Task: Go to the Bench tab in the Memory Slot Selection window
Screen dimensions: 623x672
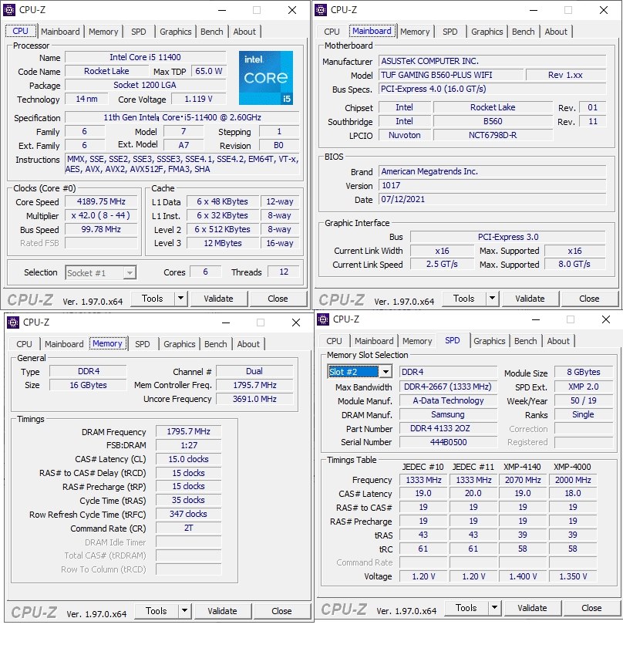Action: pyautogui.click(x=525, y=341)
